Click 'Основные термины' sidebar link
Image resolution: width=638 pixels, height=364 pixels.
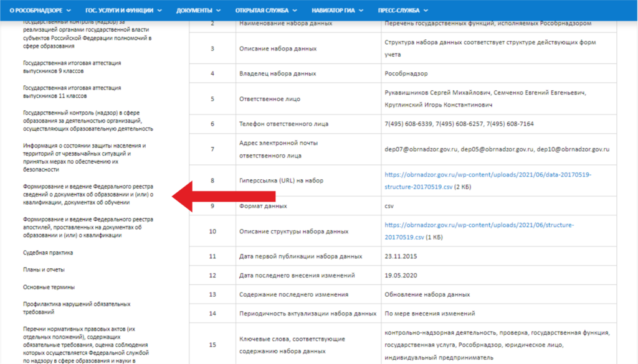click(x=49, y=287)
